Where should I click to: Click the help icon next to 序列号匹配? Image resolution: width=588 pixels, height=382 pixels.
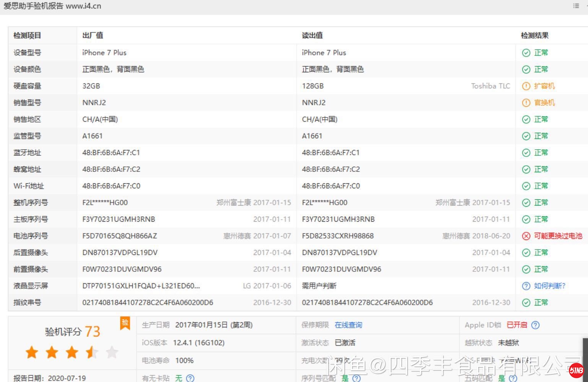[356, 378]
